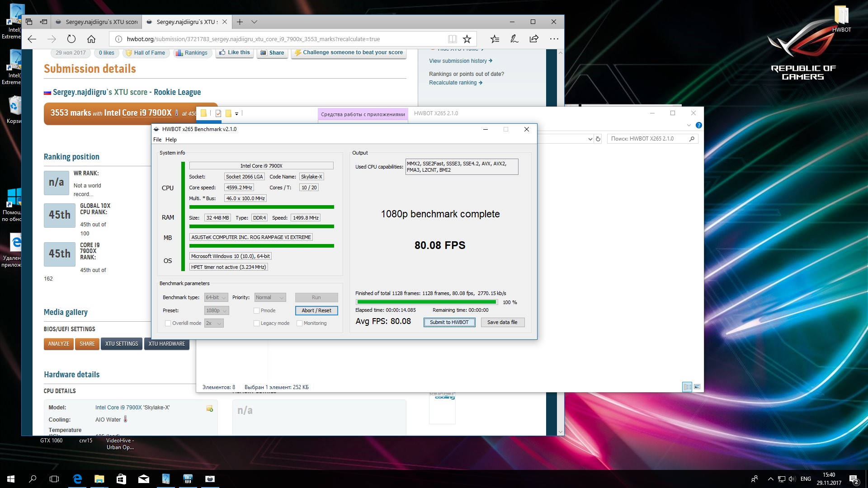Expand Explorer address bar history dropdown
Viewport: 868px width, 488px height.
click(590, 139)
